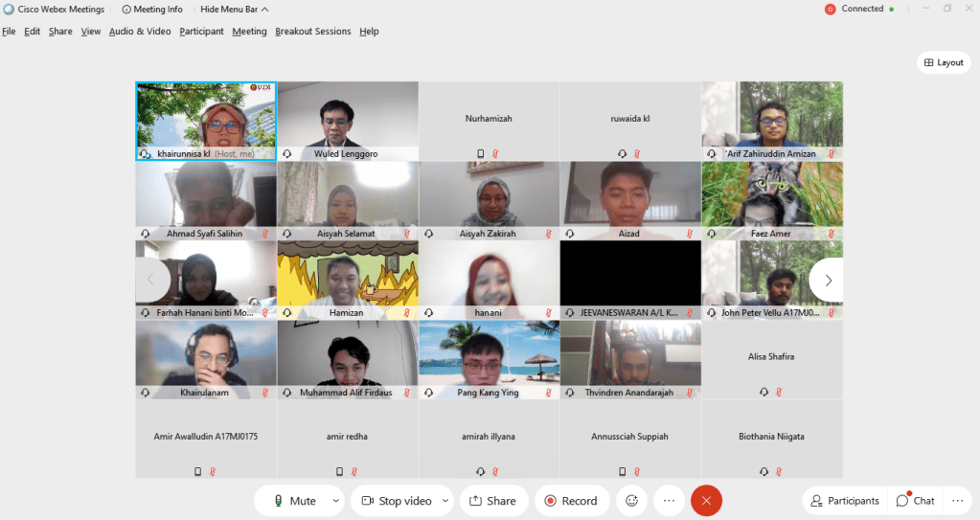Open more options ellipsis beside reactions
This screenshot has width=980, height=520.
pyautogui.click(x=669, y=500)
